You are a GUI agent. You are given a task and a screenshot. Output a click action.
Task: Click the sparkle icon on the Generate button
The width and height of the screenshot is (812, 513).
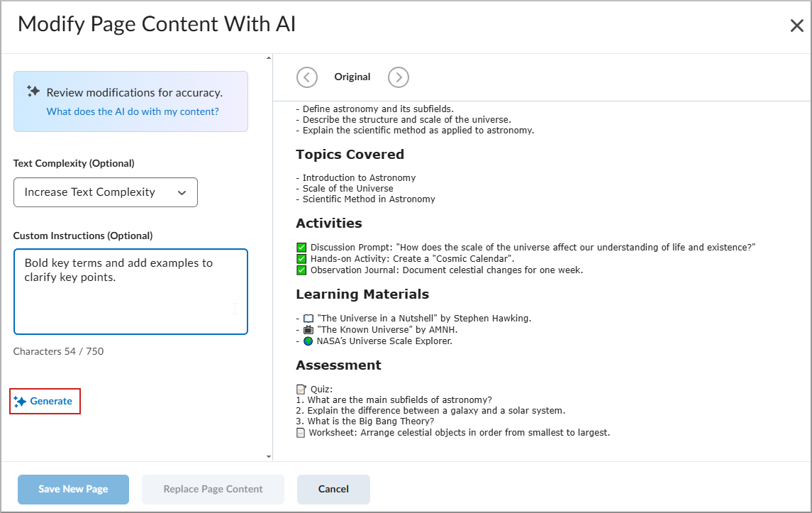click(22, 401)
